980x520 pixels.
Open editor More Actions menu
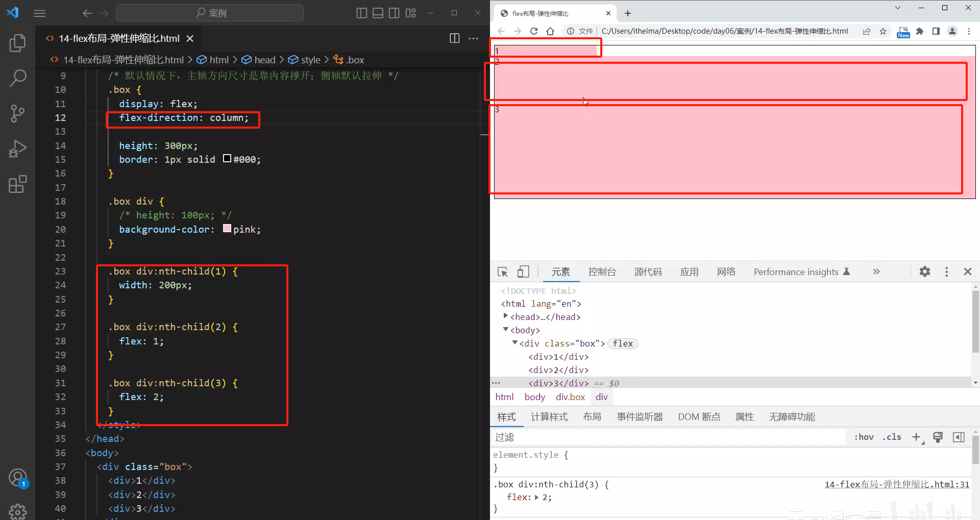[x=474, y=38]
